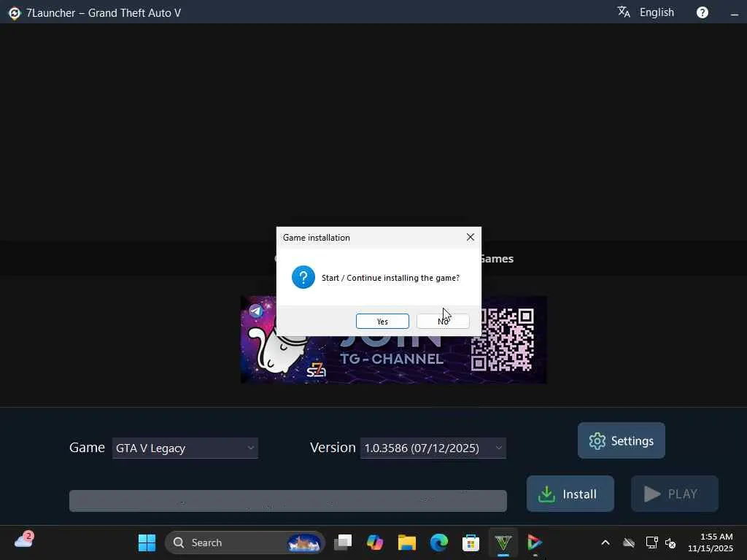Minimize the 7Launcher window
747x560 pixels.
point(734,15)
